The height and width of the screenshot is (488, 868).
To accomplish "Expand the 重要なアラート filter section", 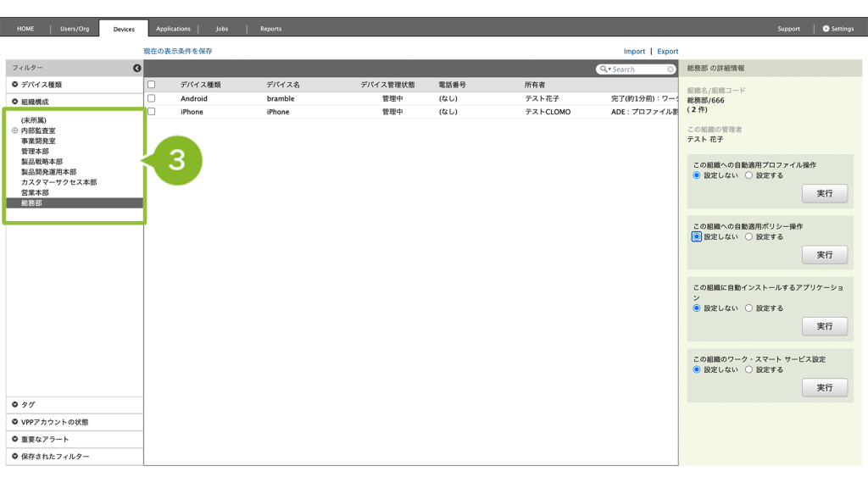I will [15, 439].
